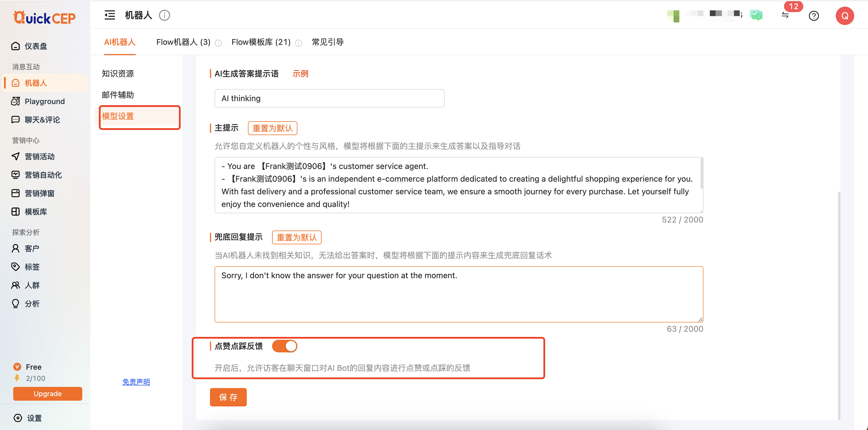
Task: Collapse the sidebar with the hamburger menu icon
Action: (x=110, y=15)
